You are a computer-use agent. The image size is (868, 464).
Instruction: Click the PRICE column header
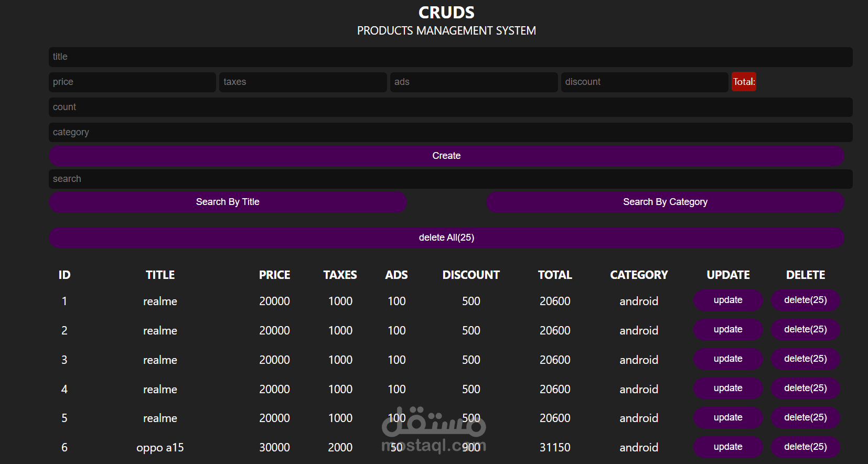pyautogui.click(x=274, y=275)
